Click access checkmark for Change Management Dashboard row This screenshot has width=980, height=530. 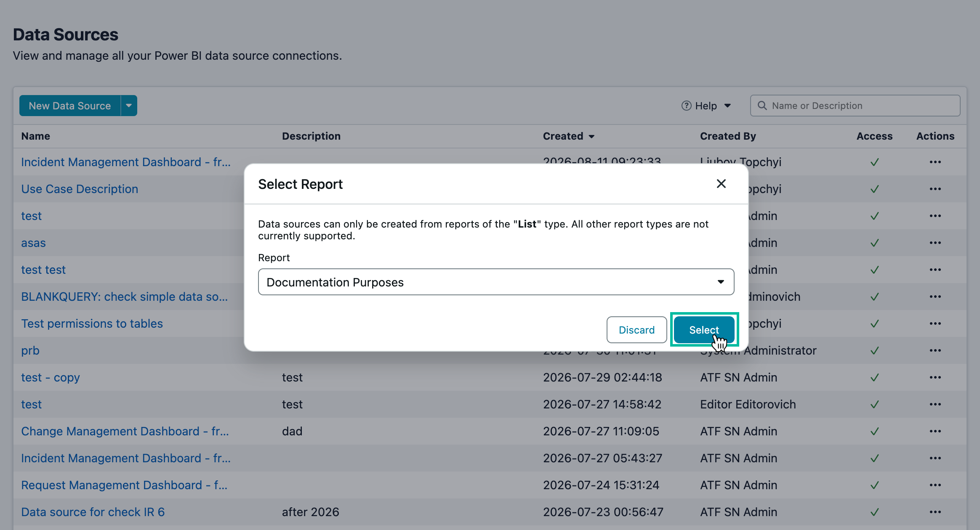click(874, 431)
